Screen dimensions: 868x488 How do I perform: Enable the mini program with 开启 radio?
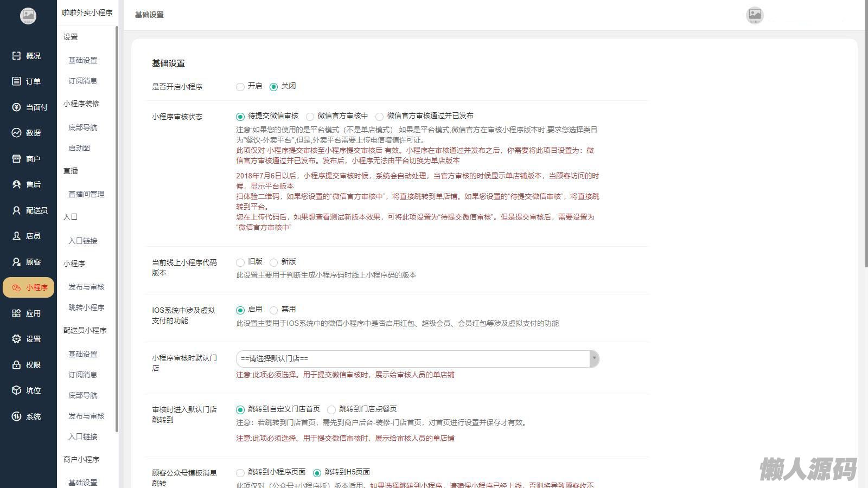(240, 87)
